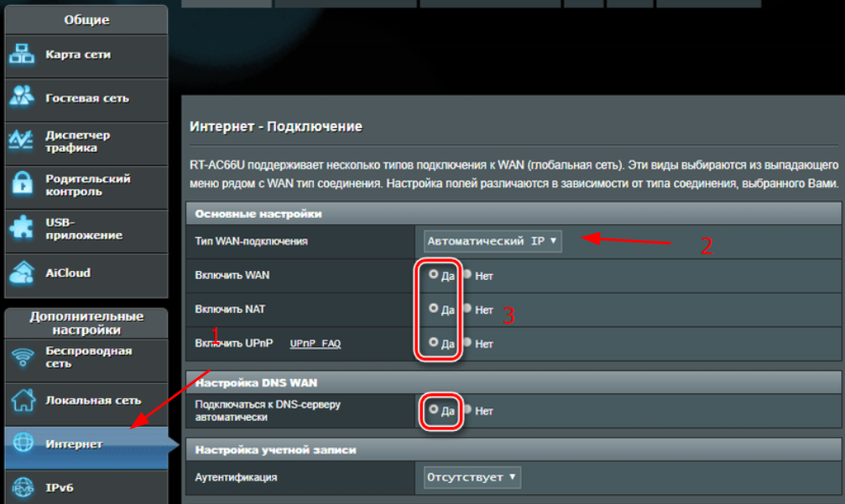Image resolution: width=845 pixels, height=504 pixels.
Task: Click the Гостевая сеть guest network icon
Action: [x=22, y=97]
